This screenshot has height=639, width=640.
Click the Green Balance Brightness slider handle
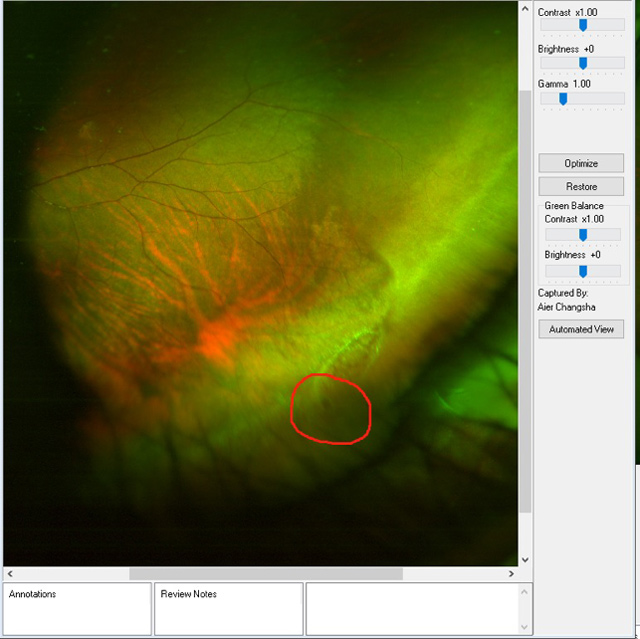(583, 271)
